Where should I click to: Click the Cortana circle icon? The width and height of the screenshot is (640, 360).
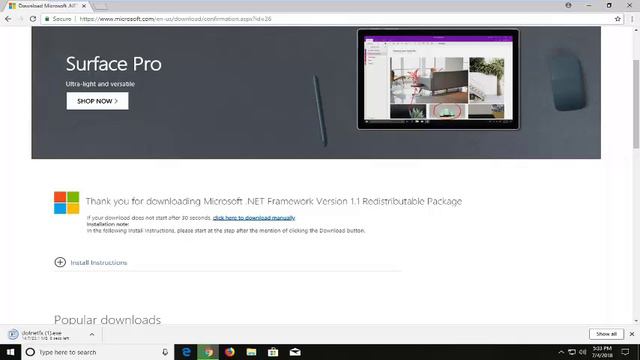[30, 352]
